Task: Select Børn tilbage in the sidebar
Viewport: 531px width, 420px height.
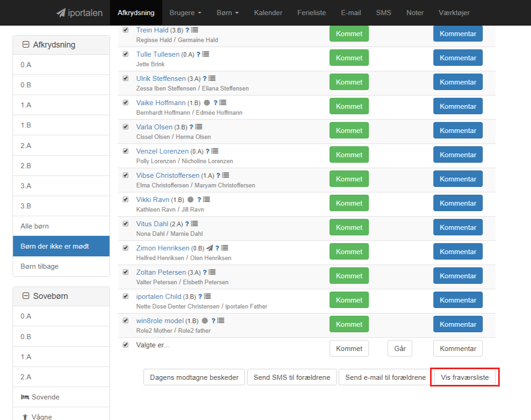Action: pyautogui.click(x=61, y=266)
